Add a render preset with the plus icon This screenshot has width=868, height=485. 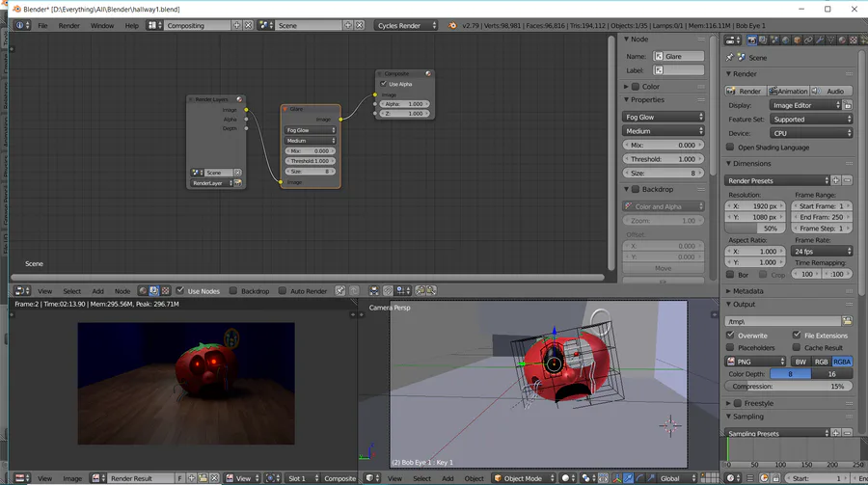[x=835, y=180]
